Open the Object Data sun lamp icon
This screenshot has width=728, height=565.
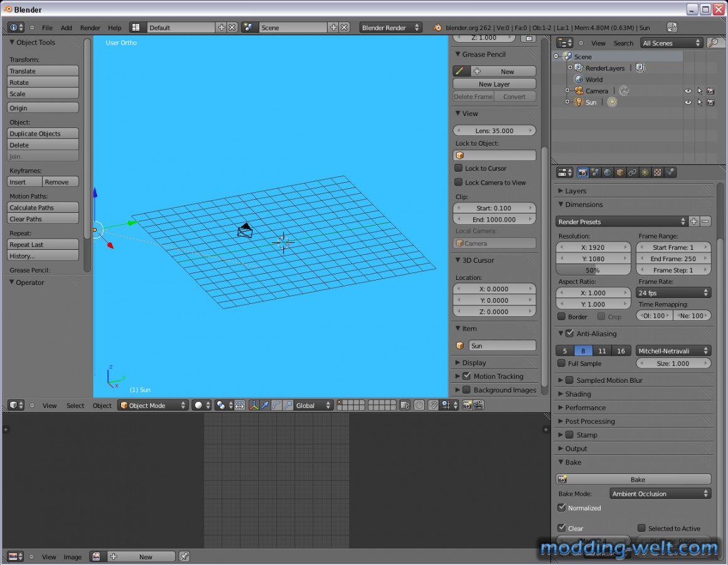click(x=645, y=173)
